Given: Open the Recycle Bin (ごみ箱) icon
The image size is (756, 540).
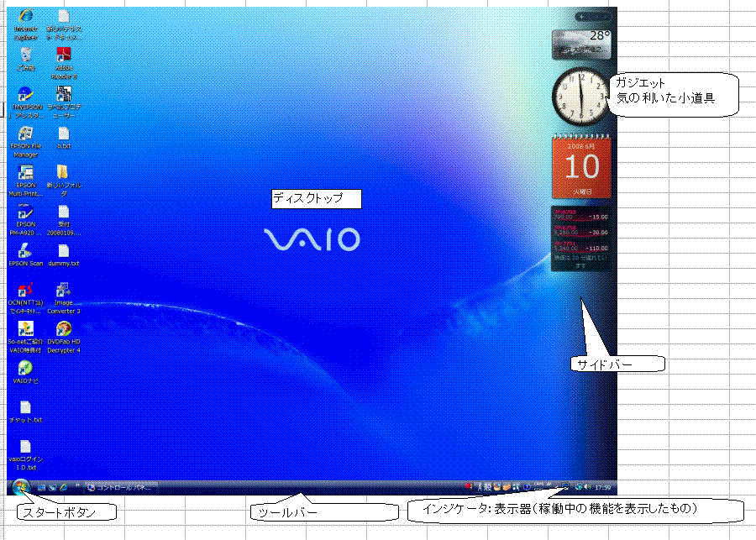Looking at the screenshot, I should point(25,55).
